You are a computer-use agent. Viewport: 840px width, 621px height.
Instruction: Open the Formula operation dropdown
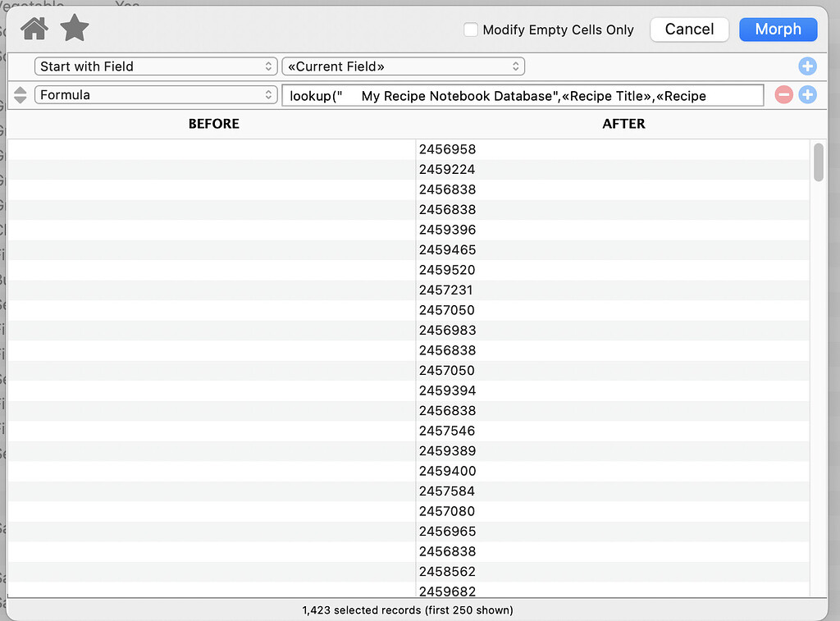156,94
